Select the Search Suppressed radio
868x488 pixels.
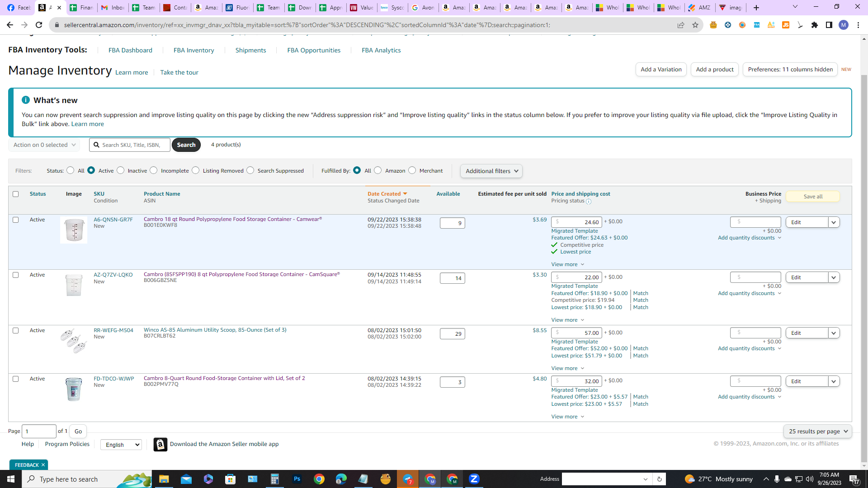(x=250, y=170)
